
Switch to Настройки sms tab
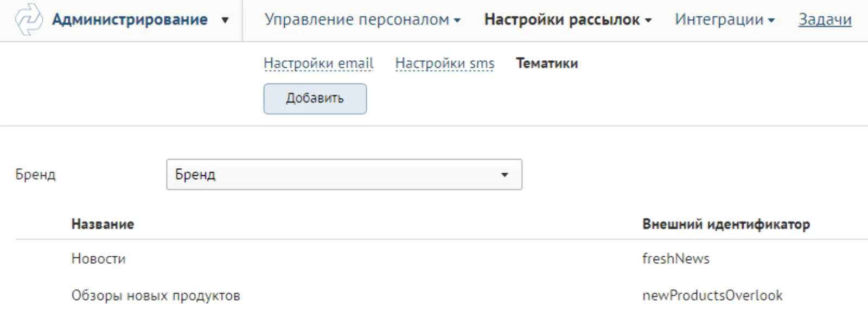tap(445, 64)
